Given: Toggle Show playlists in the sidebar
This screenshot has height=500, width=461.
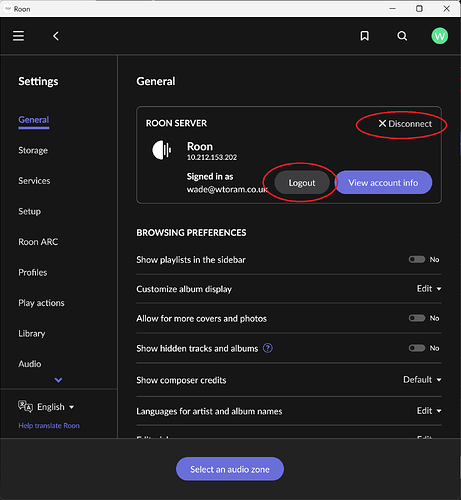Looking at the screenshot, I should click(417, 259).
